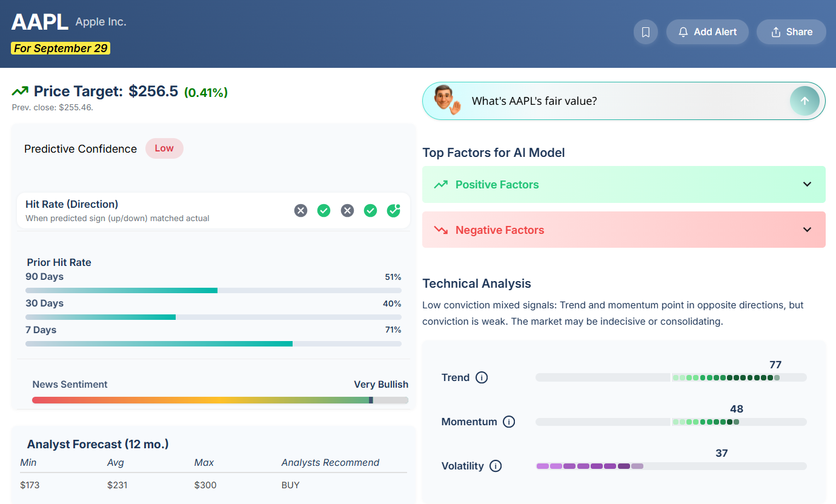This screenshot has width=836, height=504.
Task: Click the AAPL ticker symbol
Action: point(40,22)
